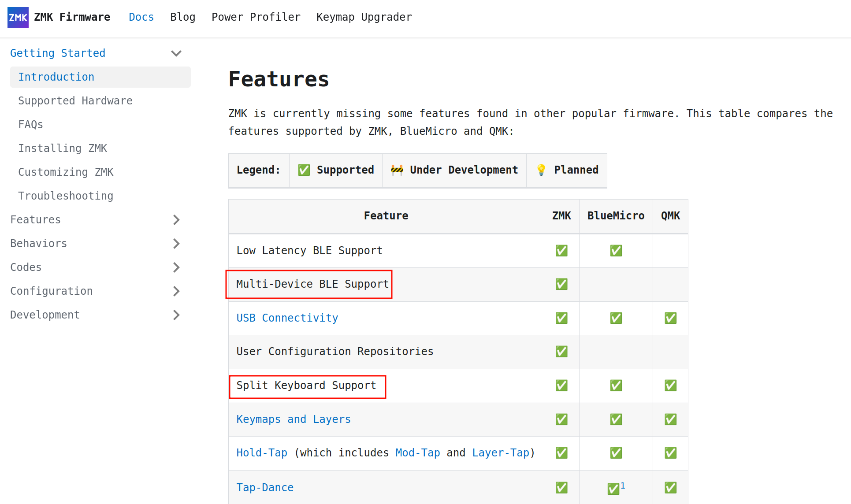This screenshot has width=851, height=504.
Task: Expand the Features sidebar category
Action: pos(176,220)
